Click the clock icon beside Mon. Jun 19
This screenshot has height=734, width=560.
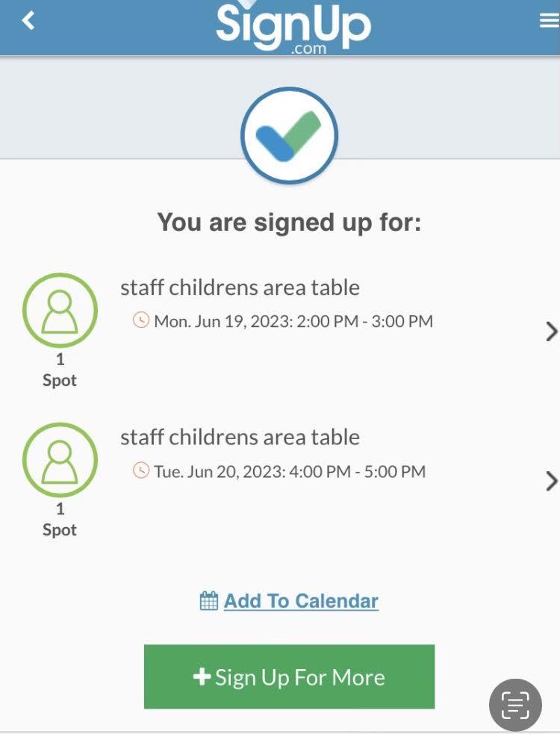tap(140, 321)
